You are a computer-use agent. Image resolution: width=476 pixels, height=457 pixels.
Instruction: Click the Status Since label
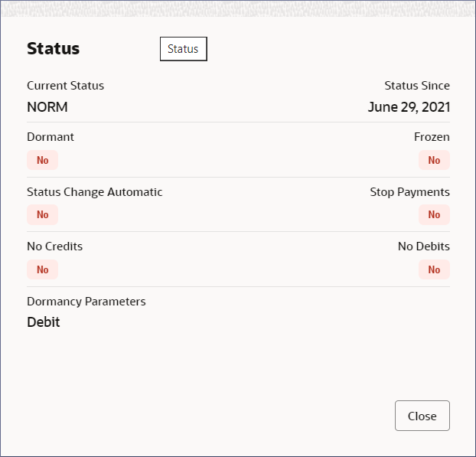pyautogui.click(x=416, y=86)
